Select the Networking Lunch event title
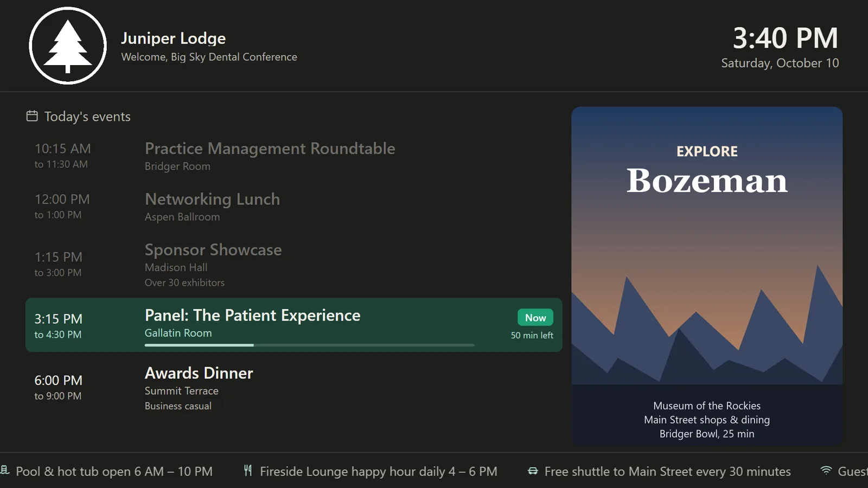 [212, 199]
